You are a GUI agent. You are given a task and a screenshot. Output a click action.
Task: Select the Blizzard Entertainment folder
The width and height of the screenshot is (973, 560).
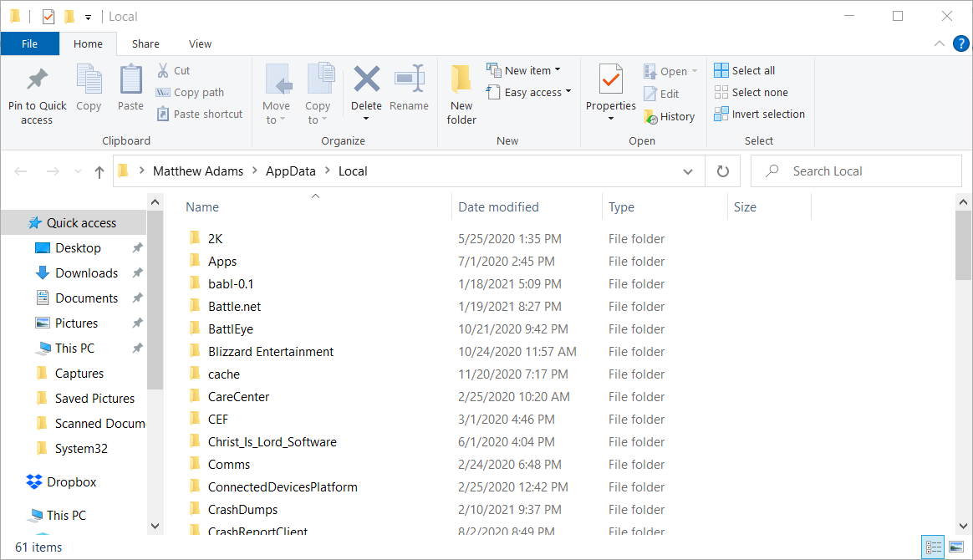[x=271, y=352]
